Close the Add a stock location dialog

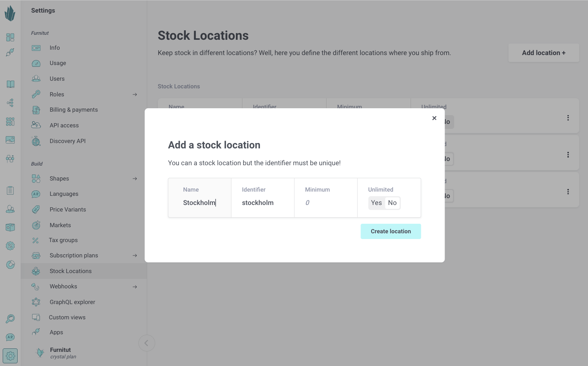pyautogui.click(x=434, y=118)
